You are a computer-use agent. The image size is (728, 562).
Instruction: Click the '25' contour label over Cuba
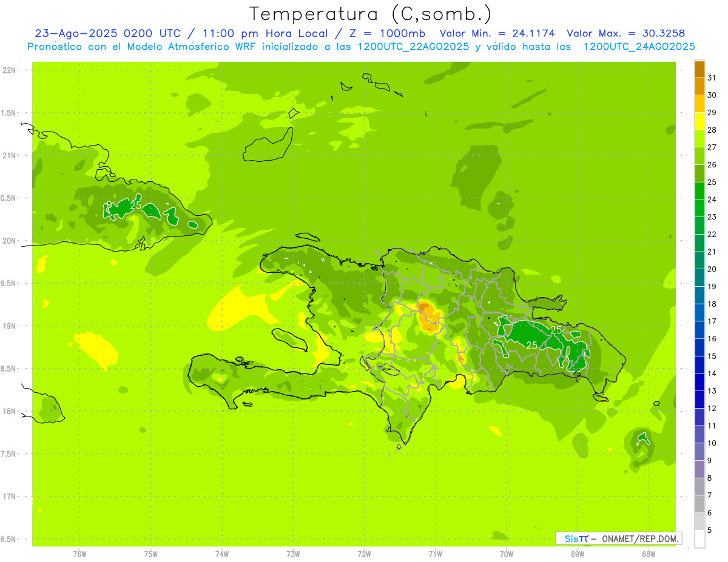(x=136, y=206)
